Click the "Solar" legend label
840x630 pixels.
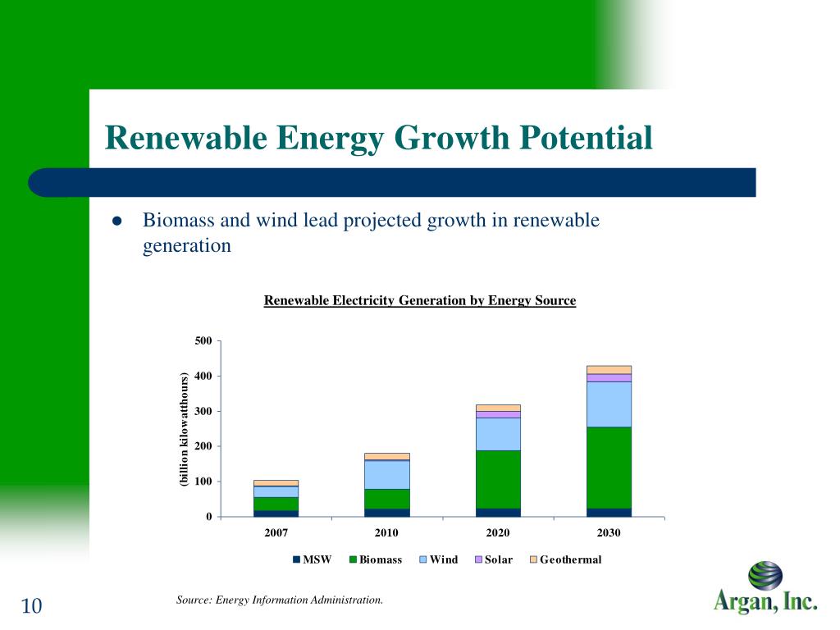point(499,559)
